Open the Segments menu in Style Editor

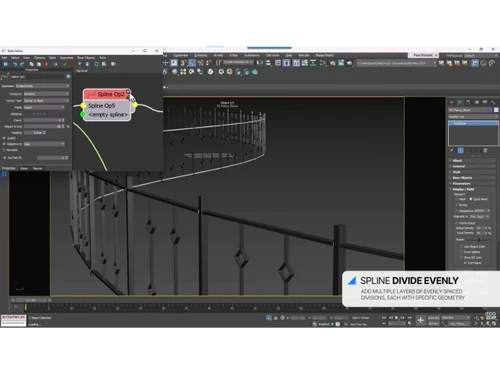pyautogui.click(x=66, y=58)
